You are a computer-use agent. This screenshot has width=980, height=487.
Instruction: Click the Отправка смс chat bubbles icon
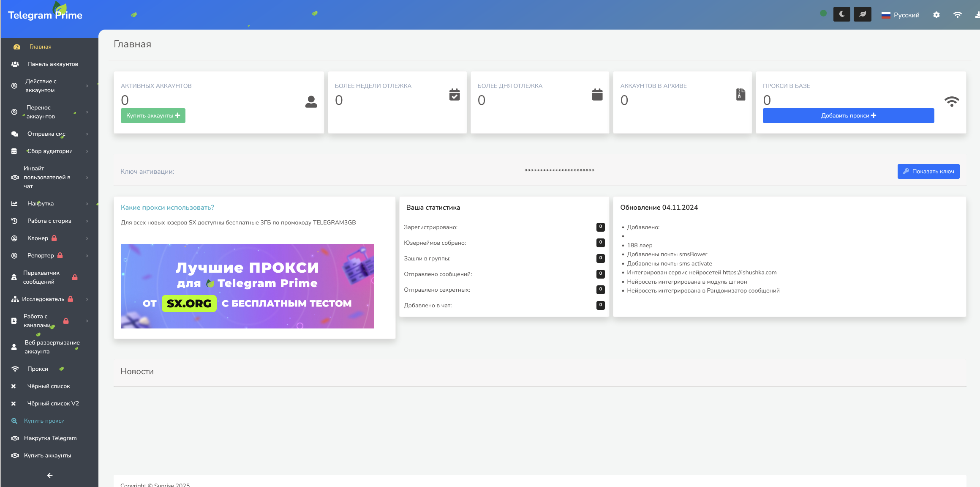tap(15, 134)
